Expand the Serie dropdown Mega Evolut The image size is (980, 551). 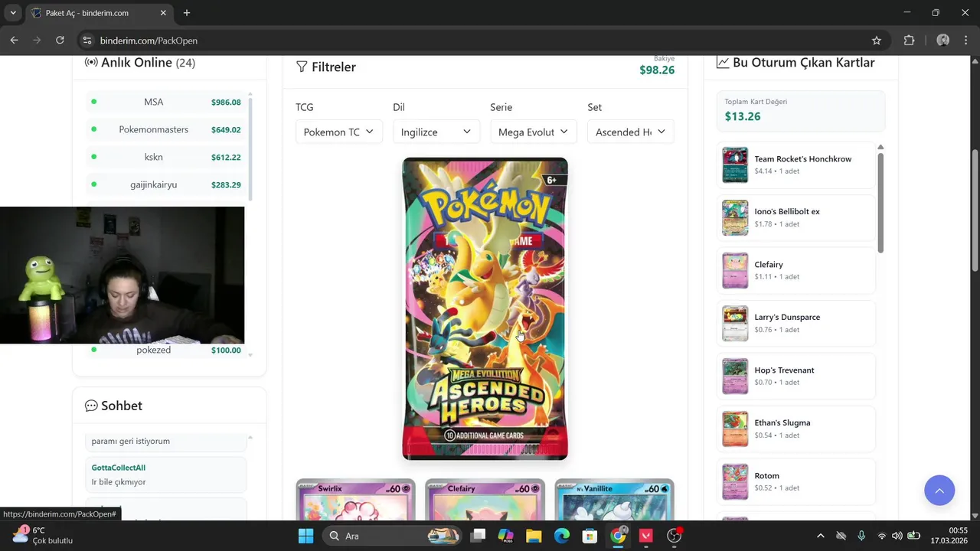coord(533,132)
